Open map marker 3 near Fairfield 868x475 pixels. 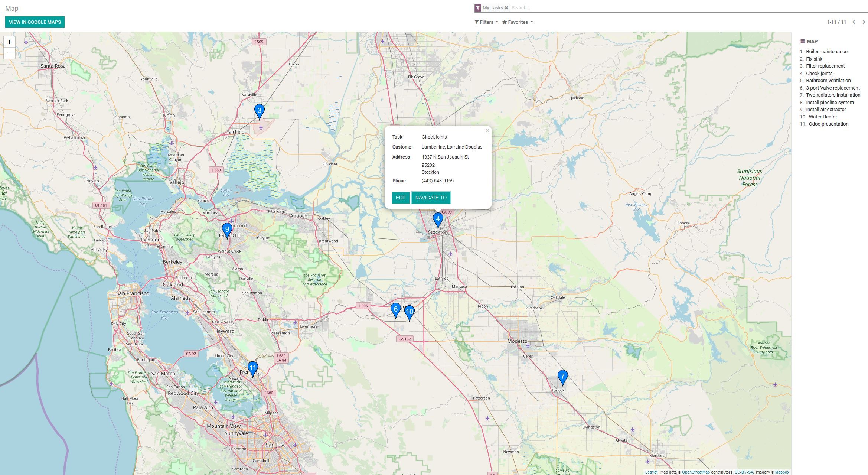tap(259, 110)
